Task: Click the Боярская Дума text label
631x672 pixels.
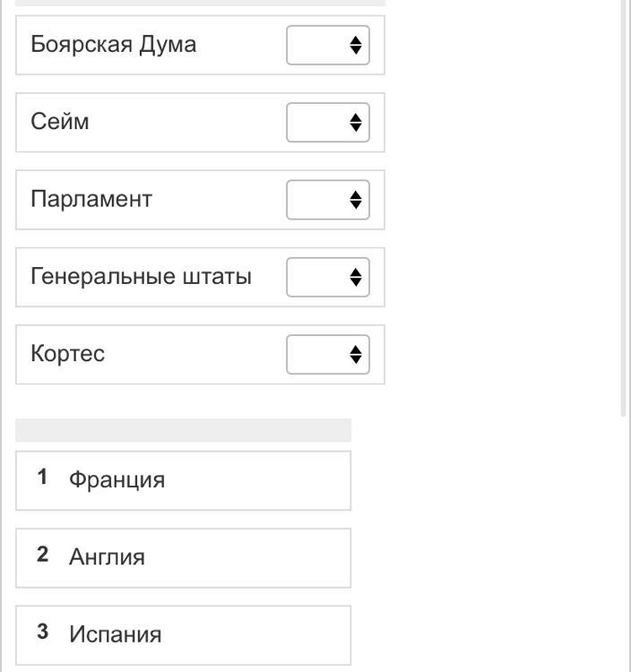Action: pos(113,45)
